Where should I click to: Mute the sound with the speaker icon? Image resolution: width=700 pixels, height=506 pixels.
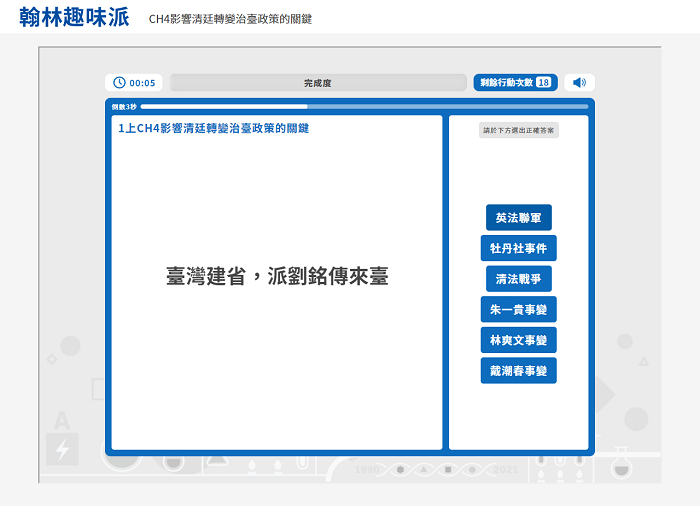tap(579, 83)
